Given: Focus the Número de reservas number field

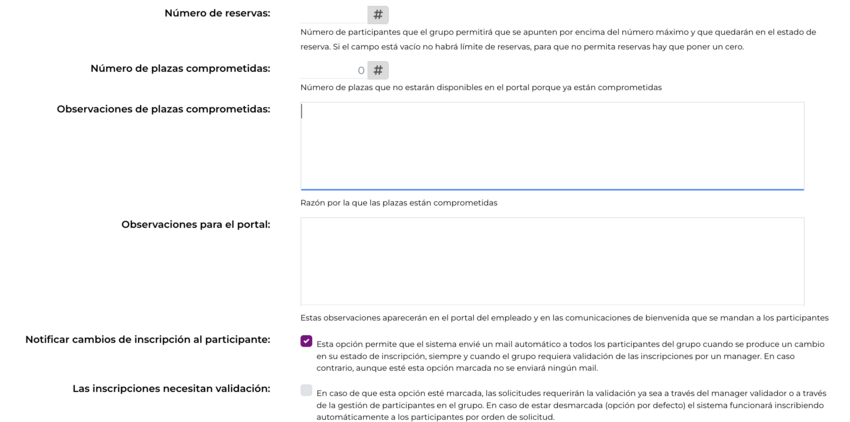Looking at the screenshot, I should (334, 15).
